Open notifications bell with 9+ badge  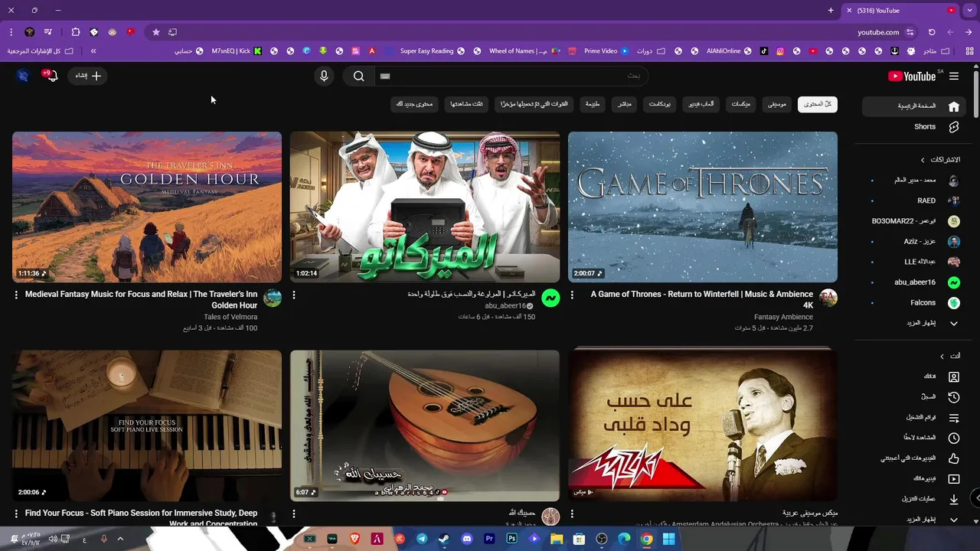click(51, 76)
